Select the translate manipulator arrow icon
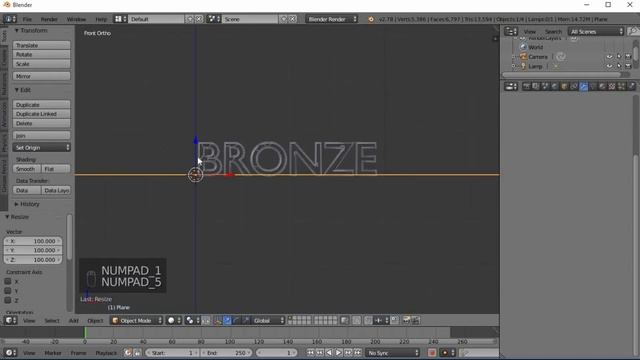Viewport: 640px width, 360px height. [x=227, y=320]
